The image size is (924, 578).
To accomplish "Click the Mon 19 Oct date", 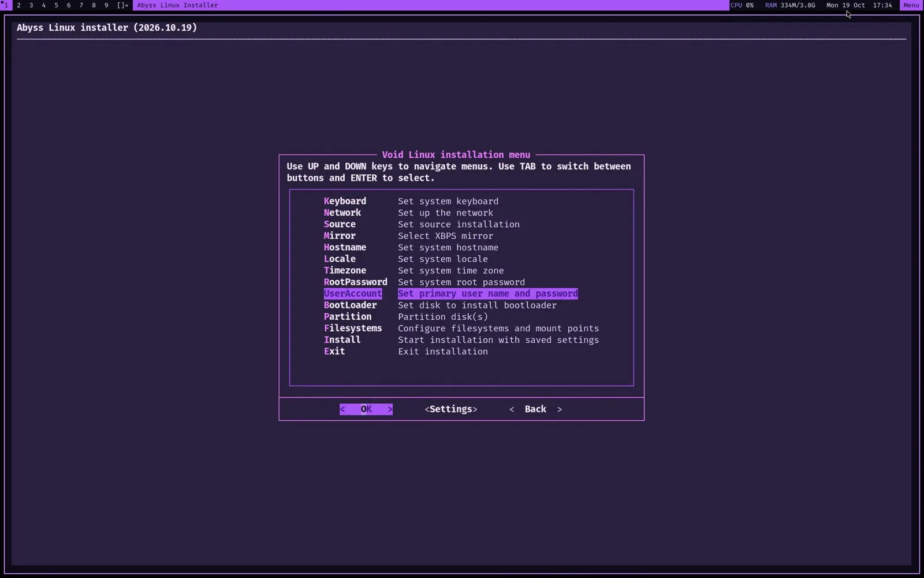I will coord(845,5).
